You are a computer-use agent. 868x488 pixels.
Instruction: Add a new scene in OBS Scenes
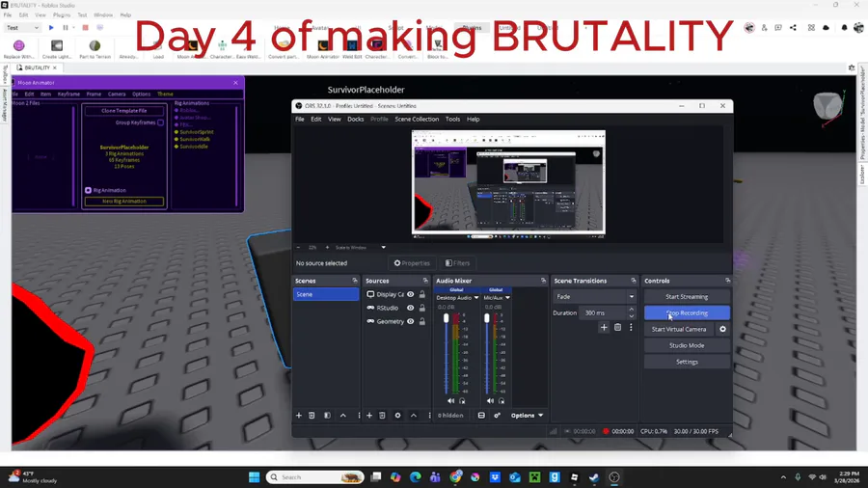299,416
